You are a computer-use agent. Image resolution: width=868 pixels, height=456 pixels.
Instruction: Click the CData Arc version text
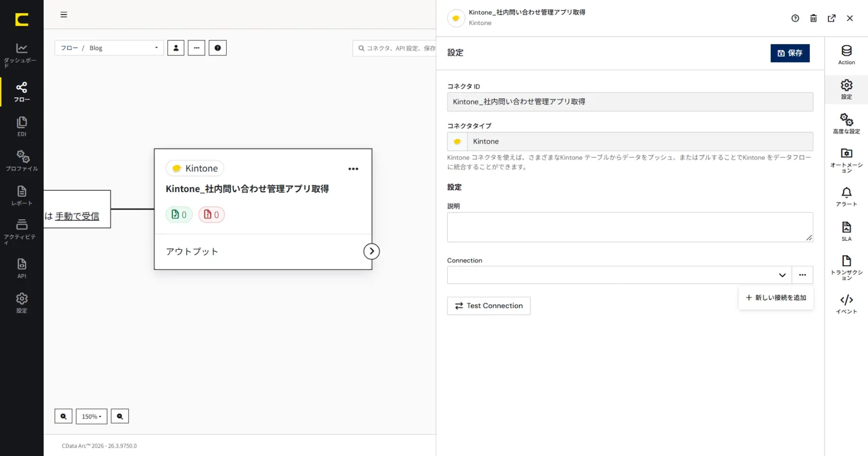[99, 446]
